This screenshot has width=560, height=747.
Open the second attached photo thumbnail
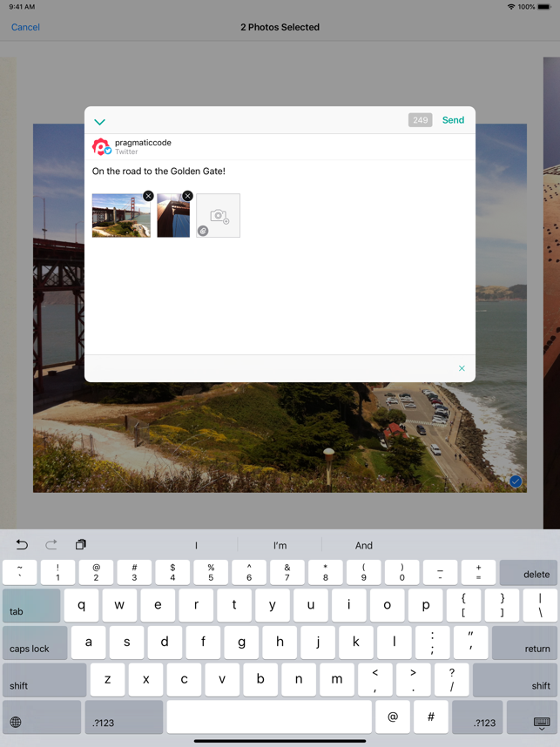173,215
